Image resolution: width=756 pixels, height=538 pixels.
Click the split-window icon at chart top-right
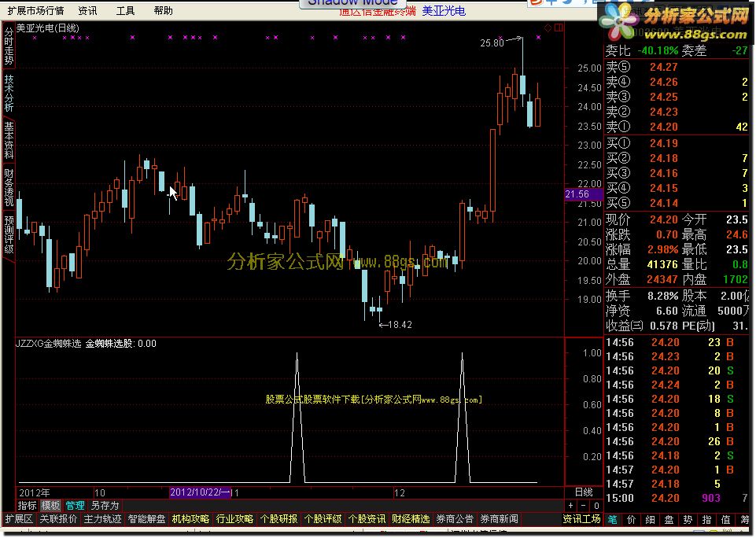[559, 28]
